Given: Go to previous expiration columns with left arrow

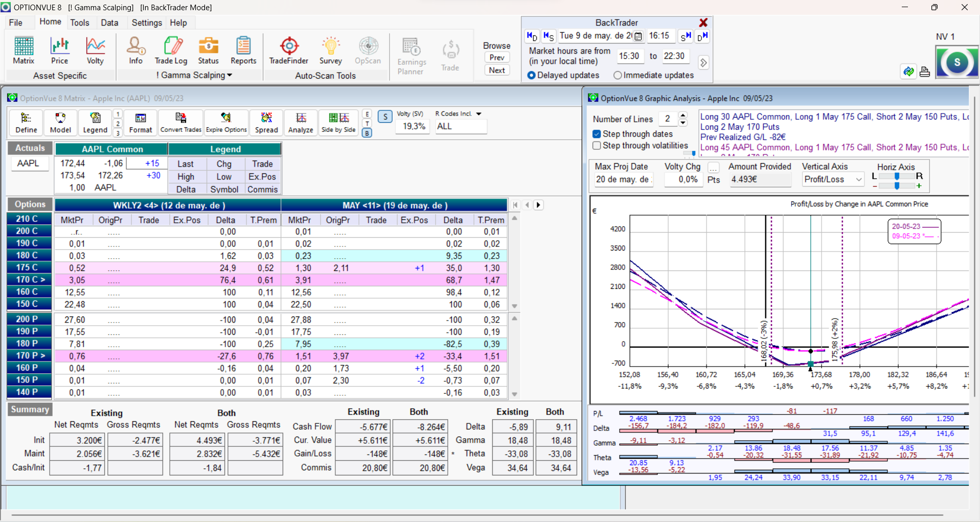Looking at the screenshot, I should tap(527, 205).
